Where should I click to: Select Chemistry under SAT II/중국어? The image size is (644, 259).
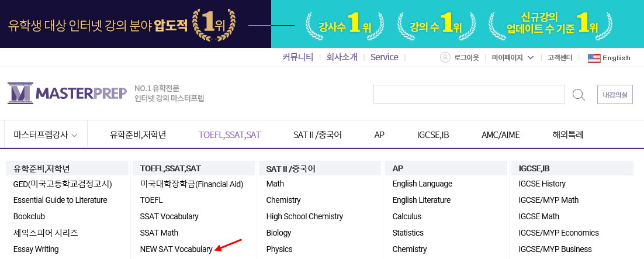pyautogui.click(x=283, y=200)
